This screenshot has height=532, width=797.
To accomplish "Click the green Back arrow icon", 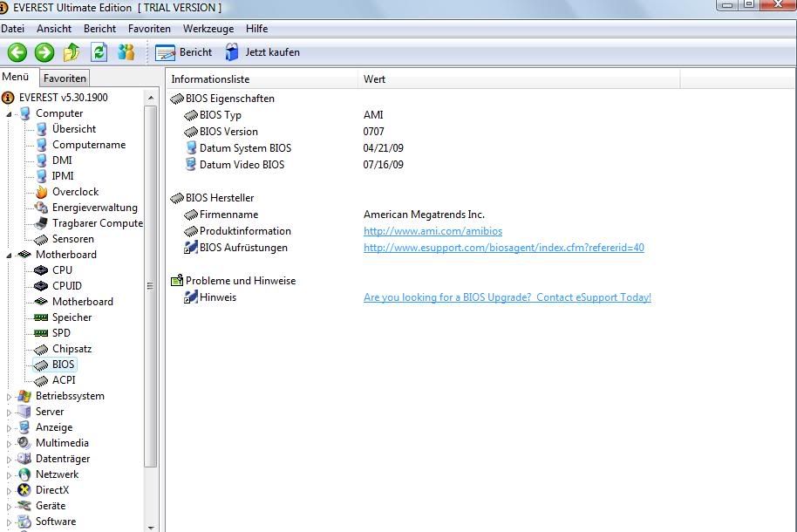I will click(17, 52).
